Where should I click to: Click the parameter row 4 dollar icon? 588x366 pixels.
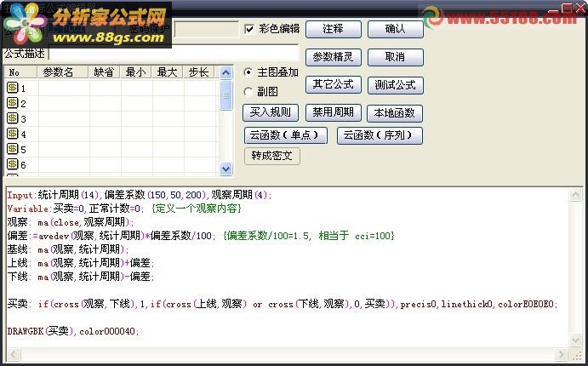pyautogui.click(x=13, y=134)
